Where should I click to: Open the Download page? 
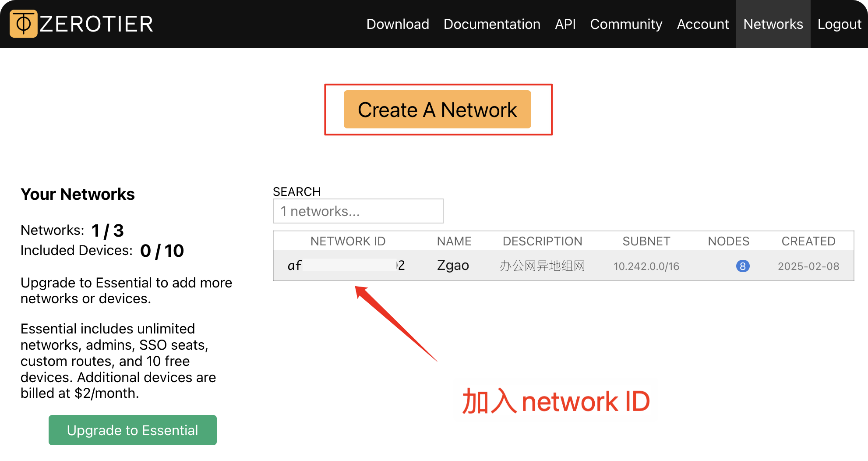397,24
